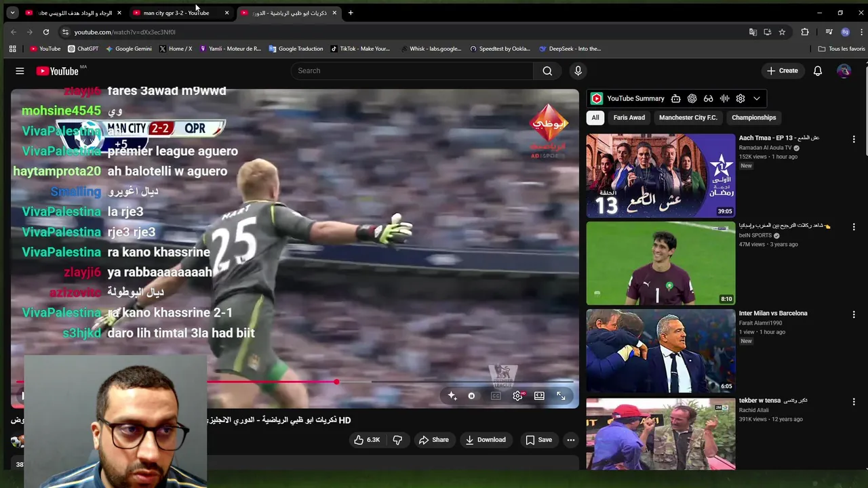Open the Google Gemini bookmark
The image size is (868, 488).
(x=128, y=49)
